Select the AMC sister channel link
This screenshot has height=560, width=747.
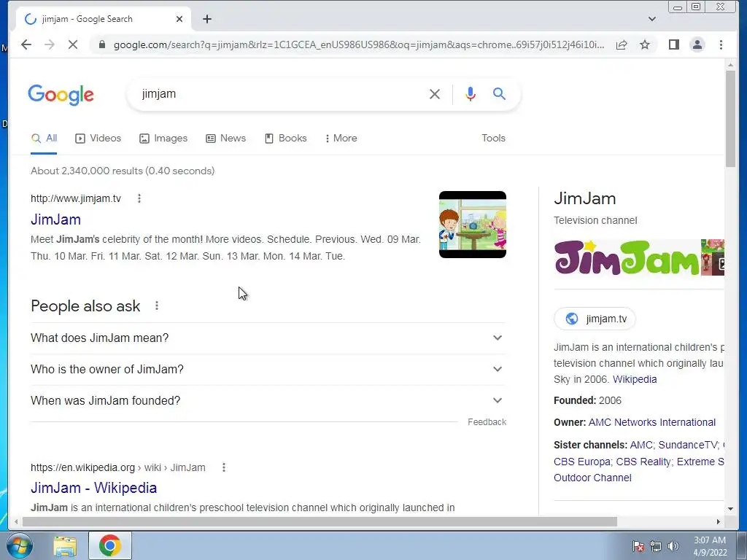(640, 445)
